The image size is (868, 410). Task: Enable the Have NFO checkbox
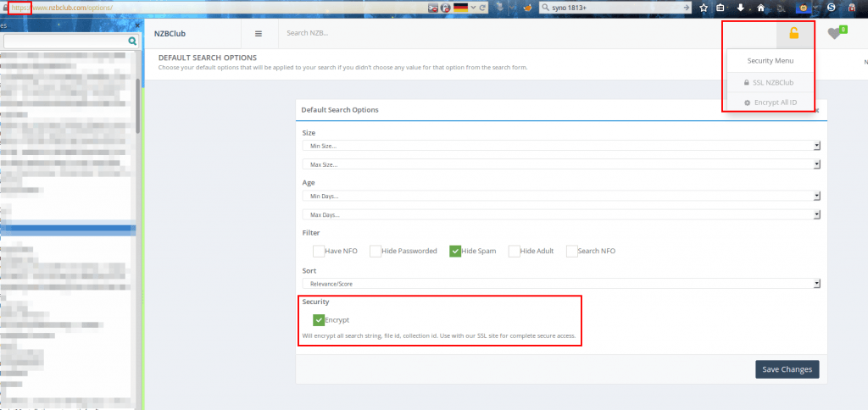319,252
